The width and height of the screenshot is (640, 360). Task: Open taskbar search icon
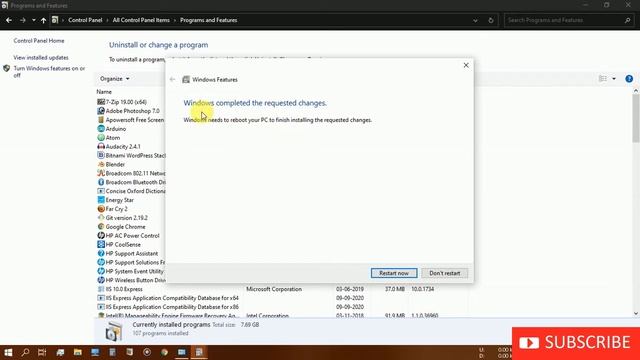(25, 352)
